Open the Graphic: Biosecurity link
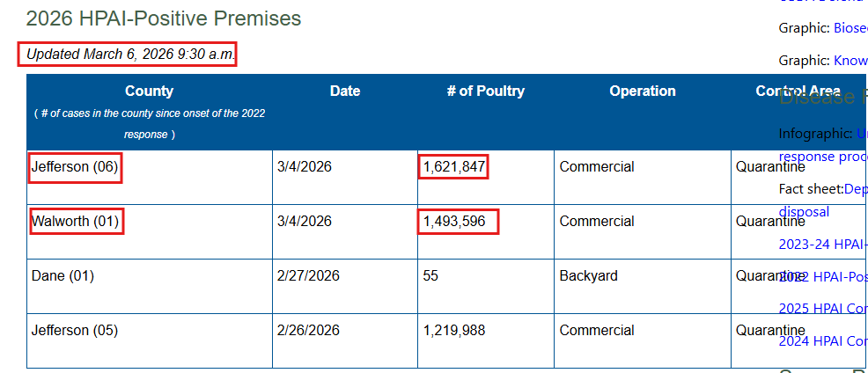Viewport: 868px width, 373px height. click(x=850, y=28)
